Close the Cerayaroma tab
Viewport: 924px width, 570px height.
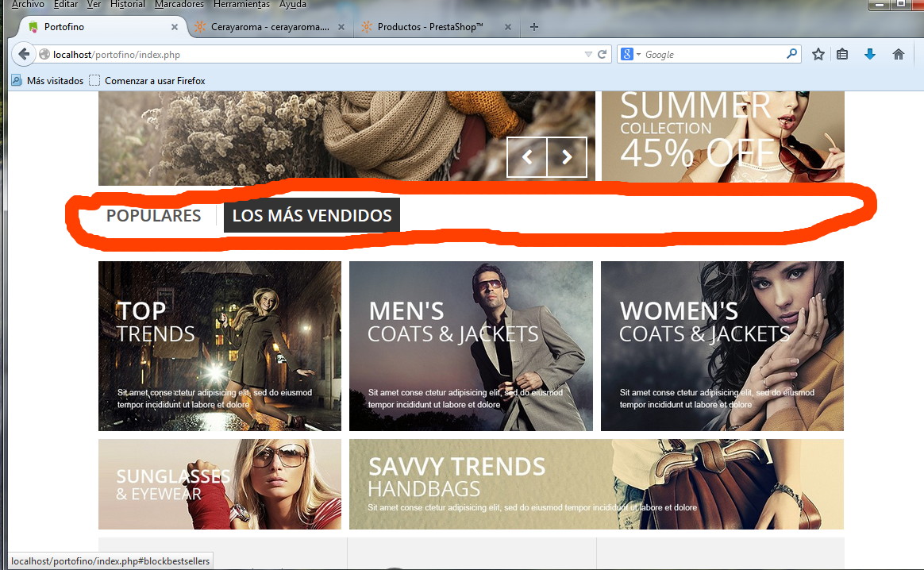point(341,26)
